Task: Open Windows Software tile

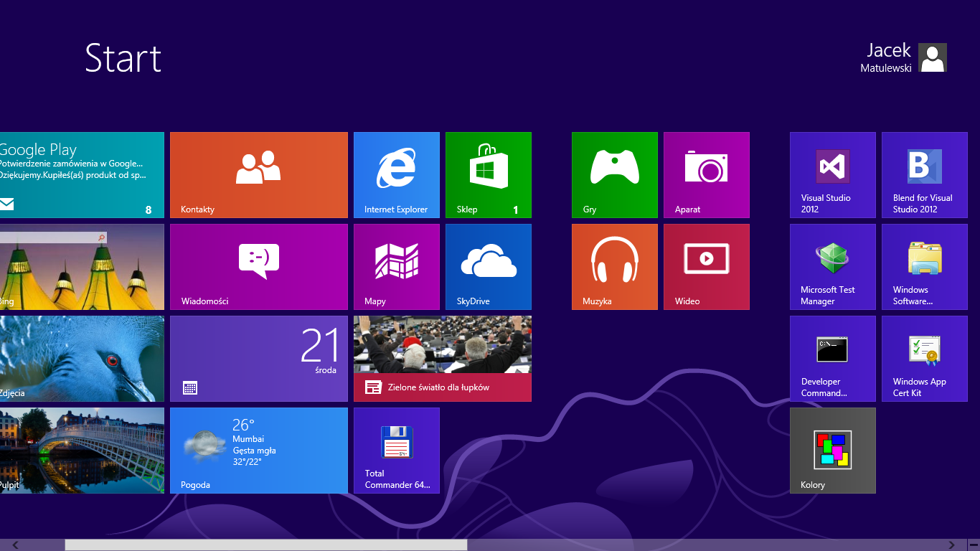Action: 925,267
